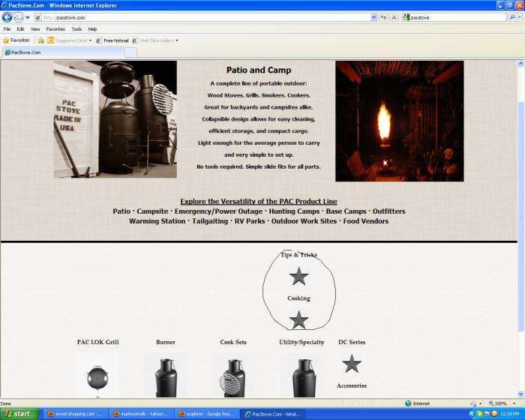
Task: Click the Accessories link
Action: pyautogui.click(x=352, y=385)
